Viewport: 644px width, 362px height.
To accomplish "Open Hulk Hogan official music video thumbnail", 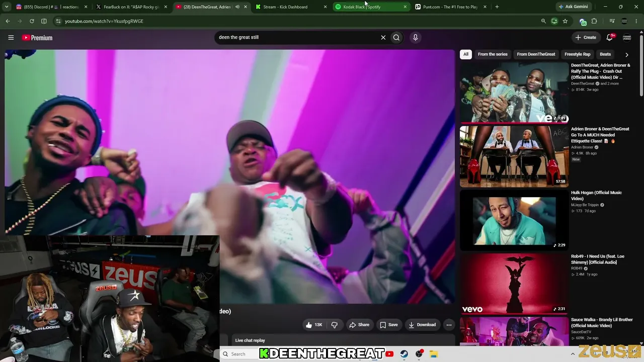I will point(514,220).
